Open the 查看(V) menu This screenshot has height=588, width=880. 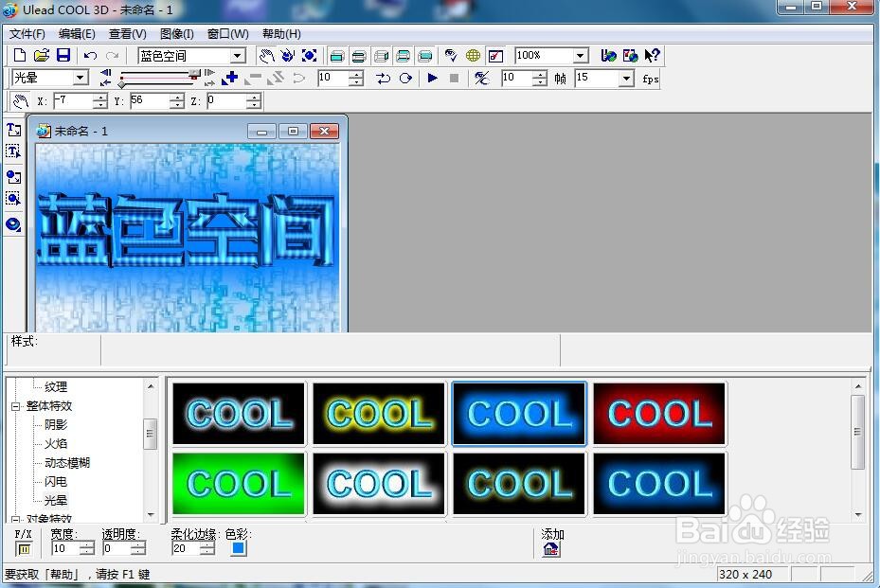coord(127,34)
